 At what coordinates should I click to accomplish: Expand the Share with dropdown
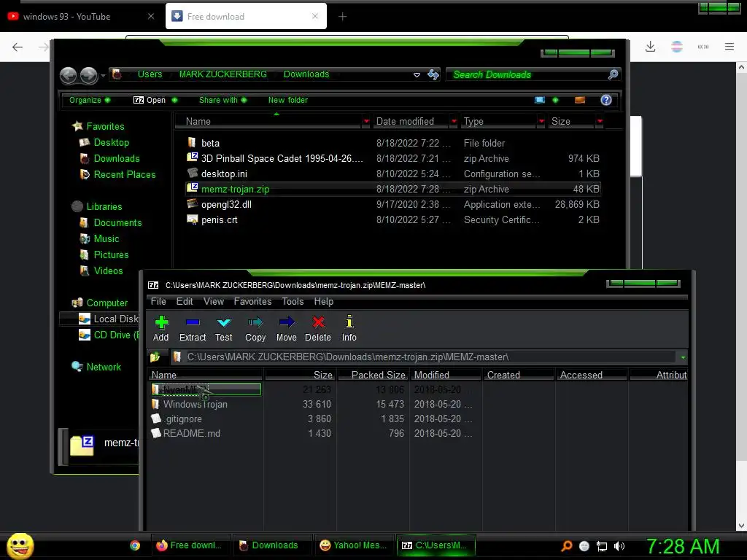[x=223, y=100]
